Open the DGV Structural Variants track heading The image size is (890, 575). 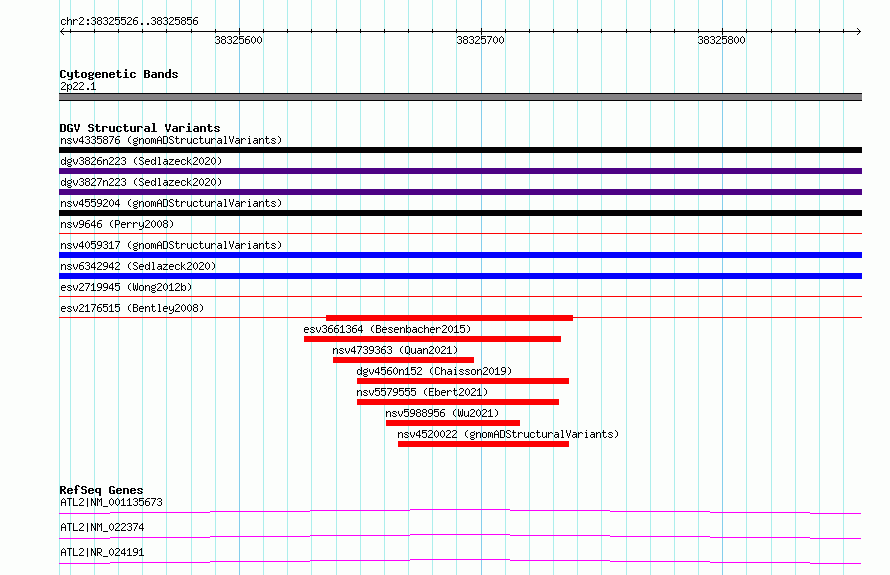pos(140,128)
